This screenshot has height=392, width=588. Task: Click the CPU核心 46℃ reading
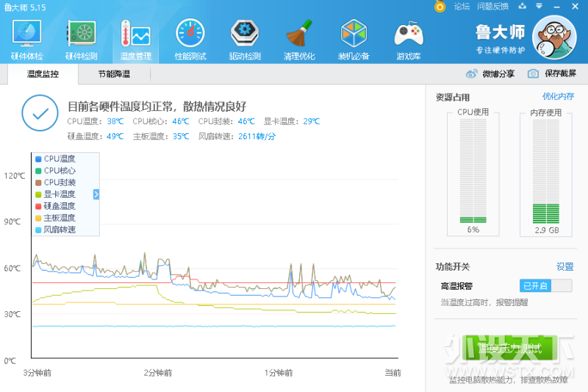[x=161, y=121]
